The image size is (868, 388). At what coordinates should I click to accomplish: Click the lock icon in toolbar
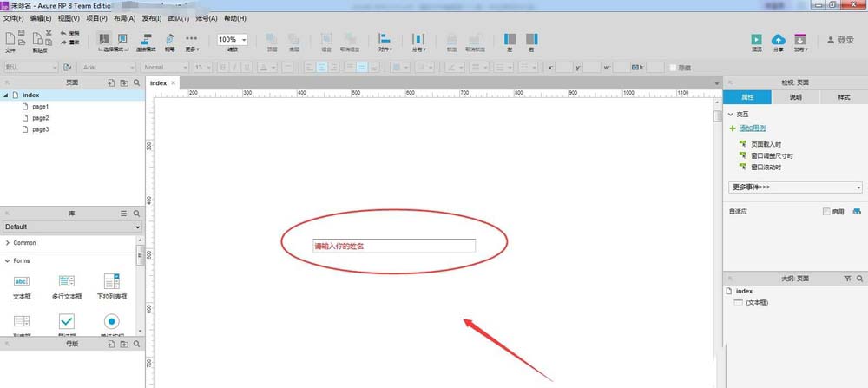451,39
